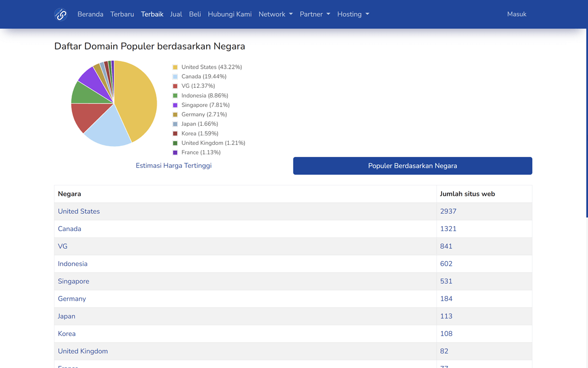Click the Korea legend color swatch
This screenshot has height=368, width=588.
[174, 133]
